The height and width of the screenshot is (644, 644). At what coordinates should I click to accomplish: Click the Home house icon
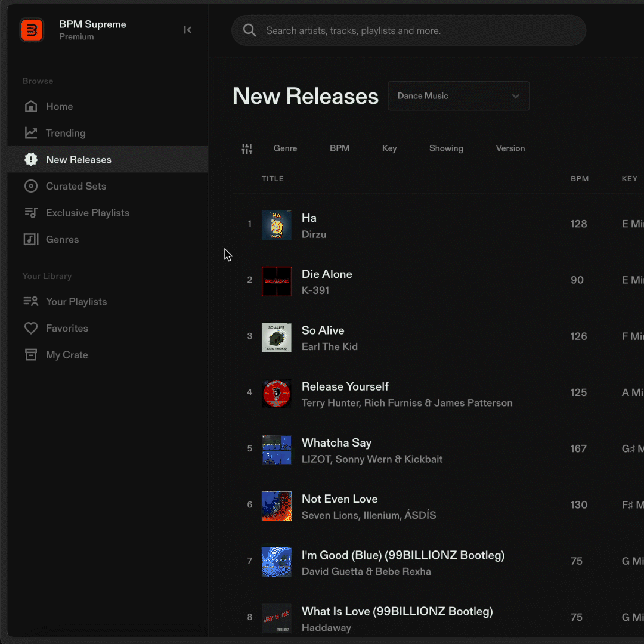coord(31,106)
